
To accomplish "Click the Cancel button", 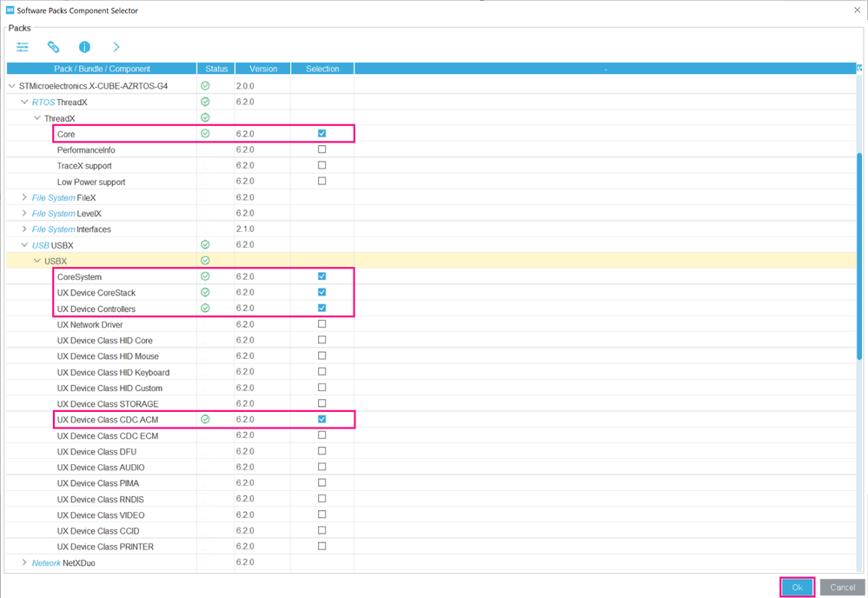I will [x=843, y=587].
